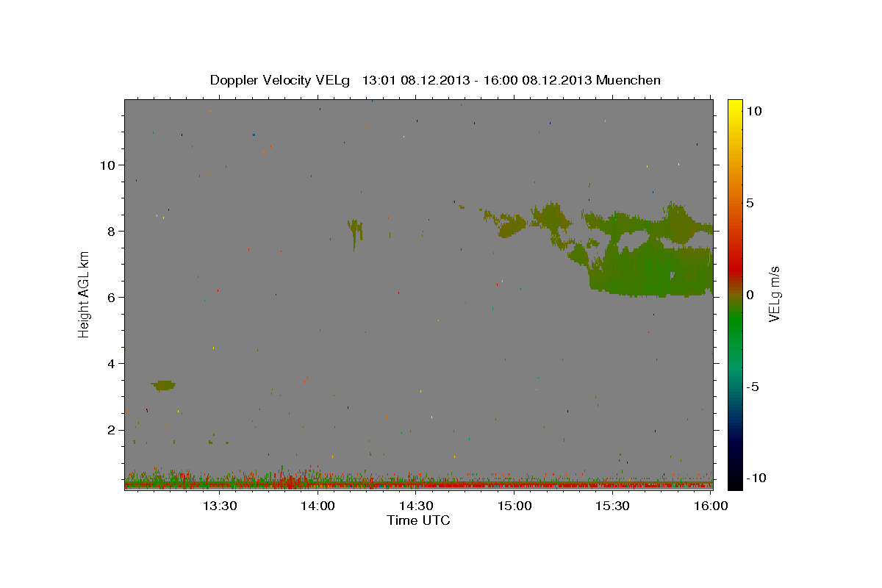Viewport: 882px width, 588px height.
Task: Click the colorbar value '-10'
Action: click(x=755, y=478)
